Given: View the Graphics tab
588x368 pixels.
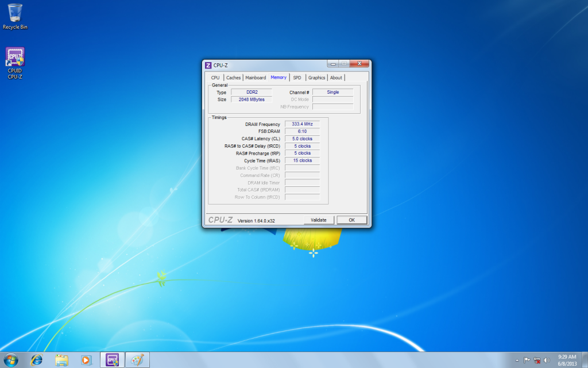Looking at the screenshot, I should (x=316, y=78).
